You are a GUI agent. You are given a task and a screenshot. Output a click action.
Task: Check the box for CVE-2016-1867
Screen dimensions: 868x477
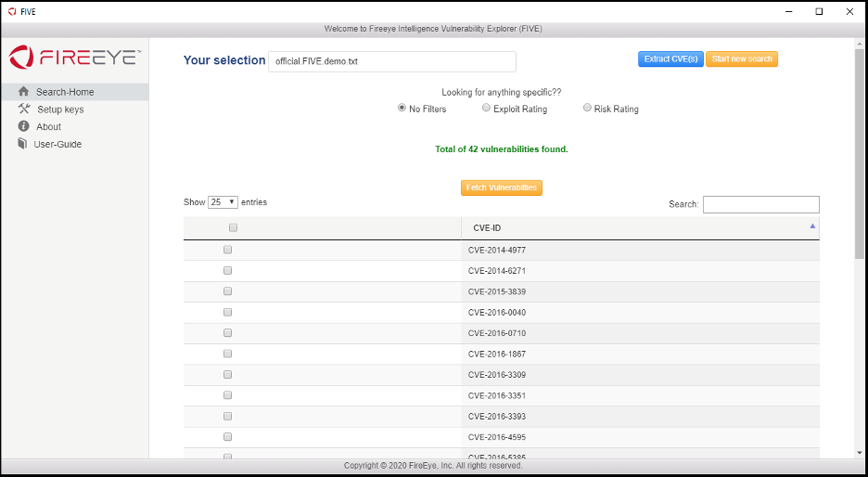[227, 354]
